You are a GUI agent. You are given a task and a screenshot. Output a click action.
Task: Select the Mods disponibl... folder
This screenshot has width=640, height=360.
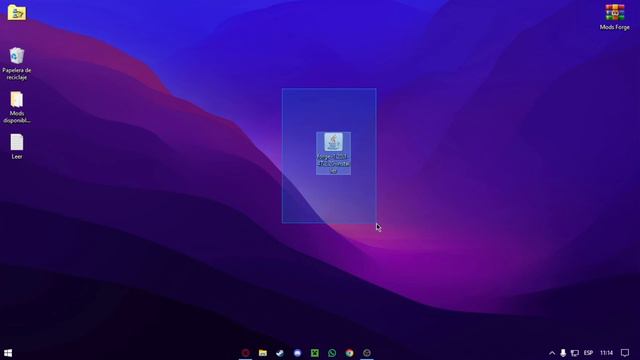[17, 107]
